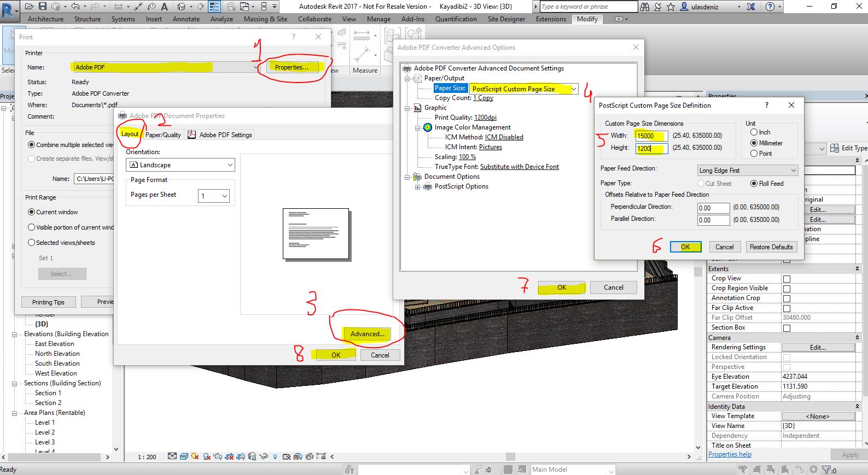The width and height of the screenshot is (868, 475).
Task: Click Restore Defaults button
Action: (771, 247)
